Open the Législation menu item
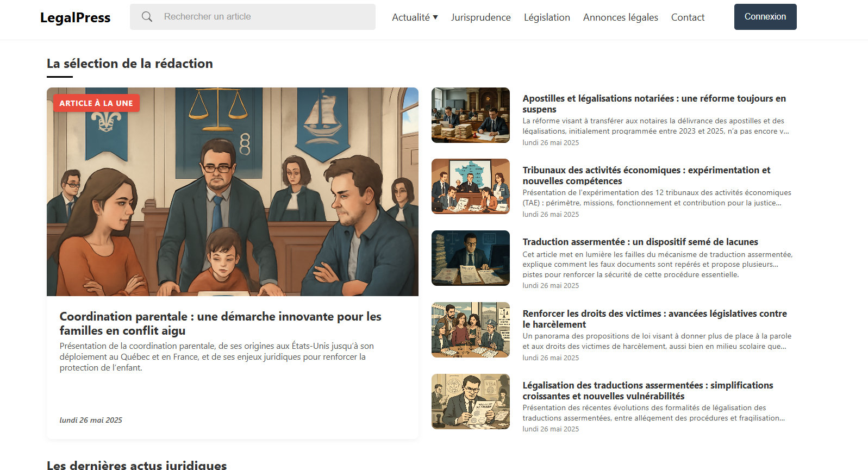 pyautogui.click(x=547, y=17)
